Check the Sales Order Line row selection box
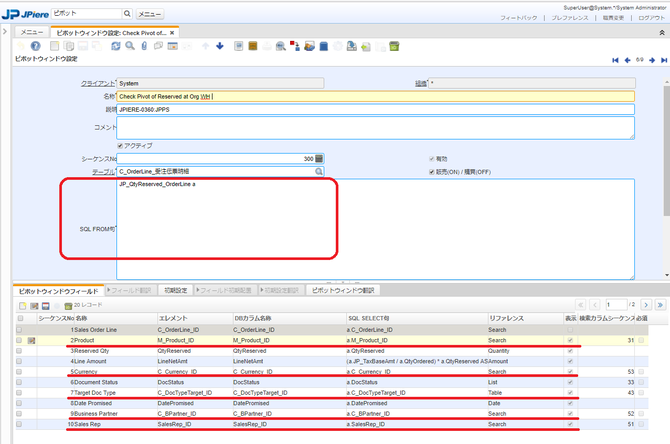Viewport: 670px width, 444px height. pyautogui.click(x=19, y=330)
